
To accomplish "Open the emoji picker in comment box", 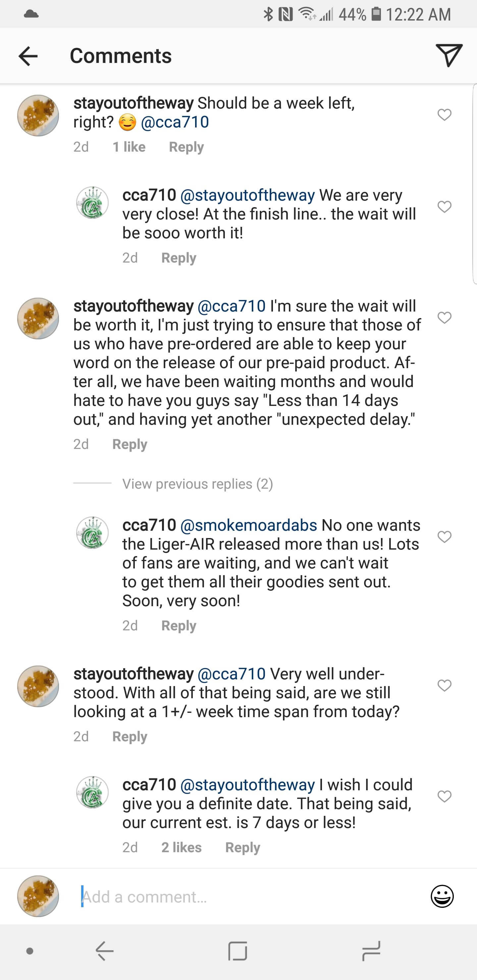I will (x=442, y=896).
